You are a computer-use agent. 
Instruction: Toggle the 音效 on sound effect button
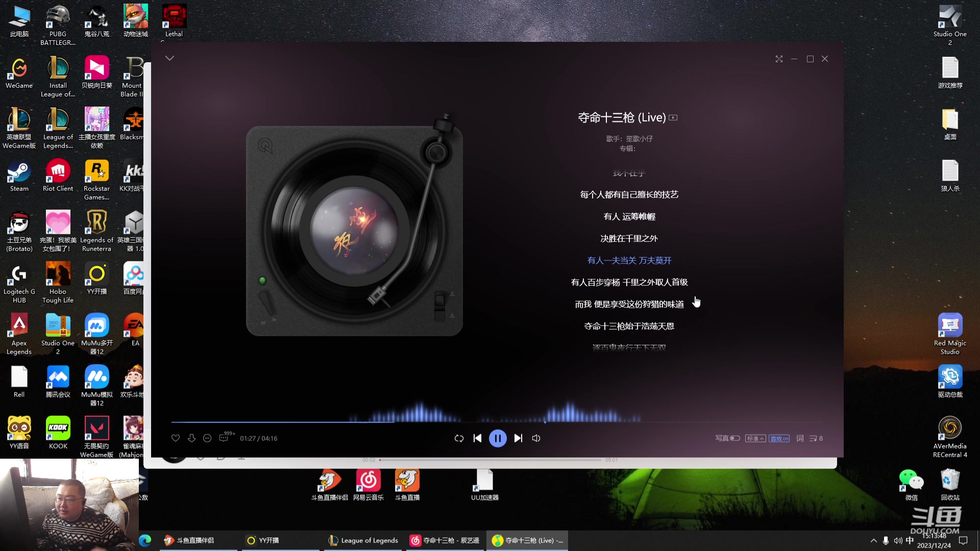(x=779, y=438)
